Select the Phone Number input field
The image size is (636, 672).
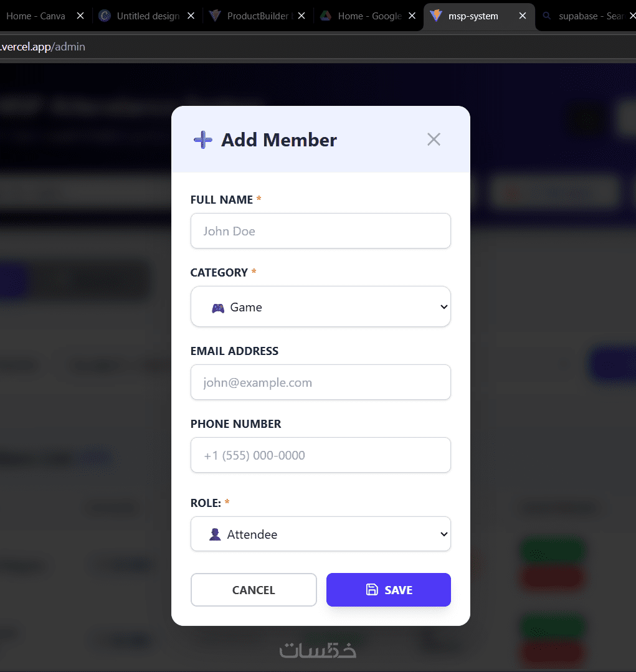coord(320,455)
